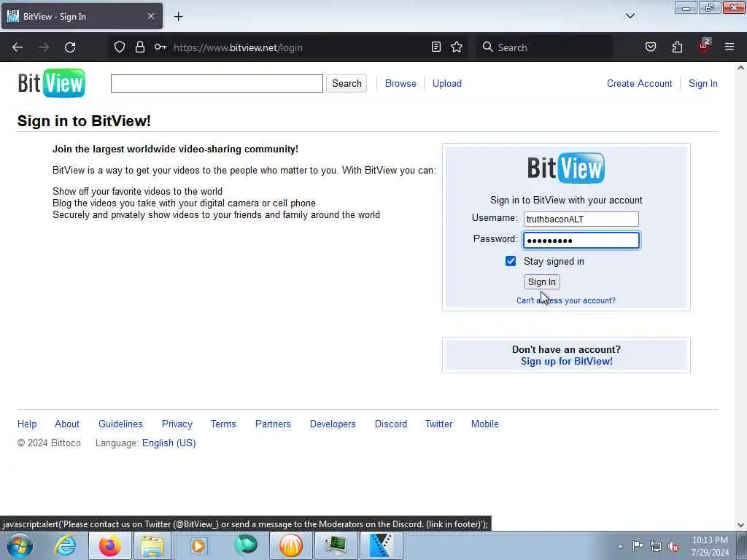Open the Sign In link in header
747x560 pixels.
click(x=703, y=83)
